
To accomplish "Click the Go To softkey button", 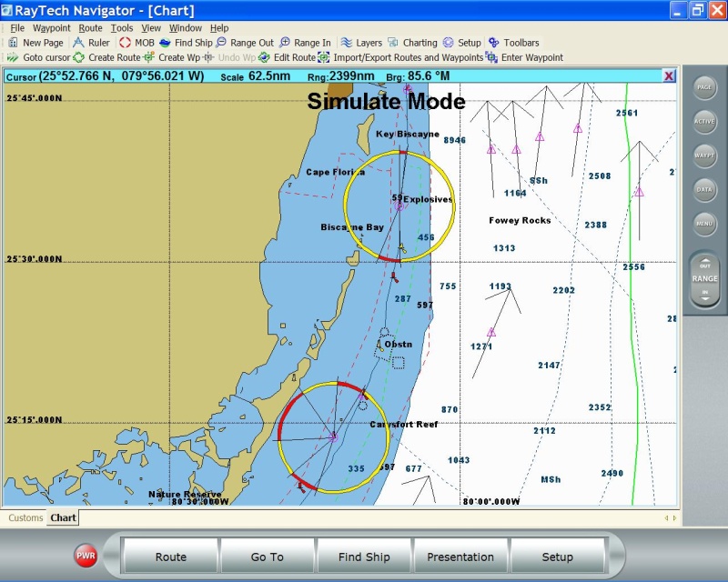I will [x=268, y=557].
